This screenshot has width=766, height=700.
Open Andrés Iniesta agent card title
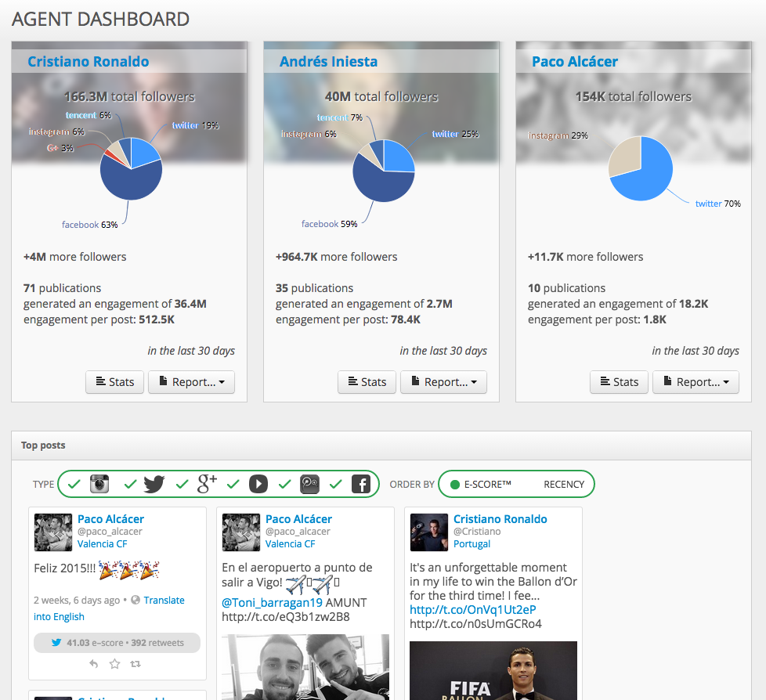tap(328, 62)
